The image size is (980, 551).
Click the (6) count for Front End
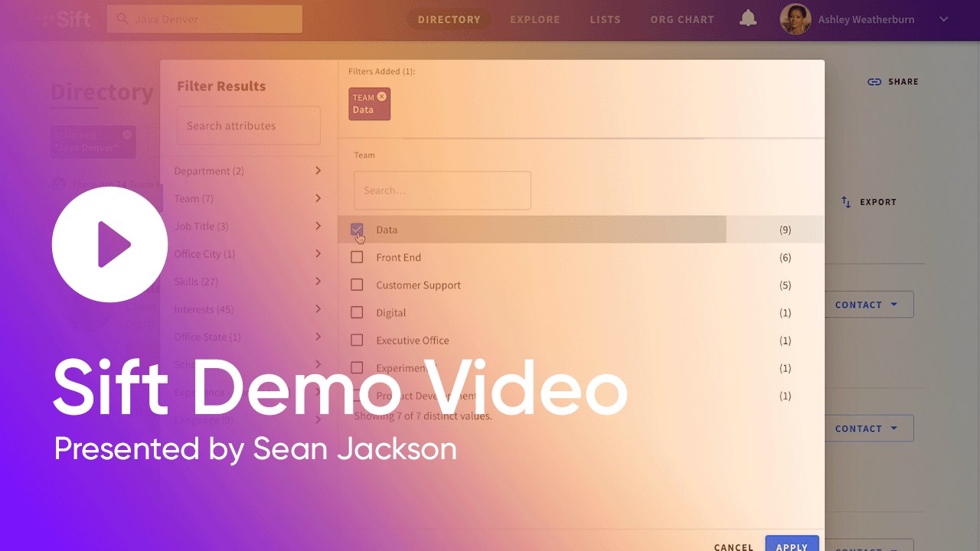(785, 257)
